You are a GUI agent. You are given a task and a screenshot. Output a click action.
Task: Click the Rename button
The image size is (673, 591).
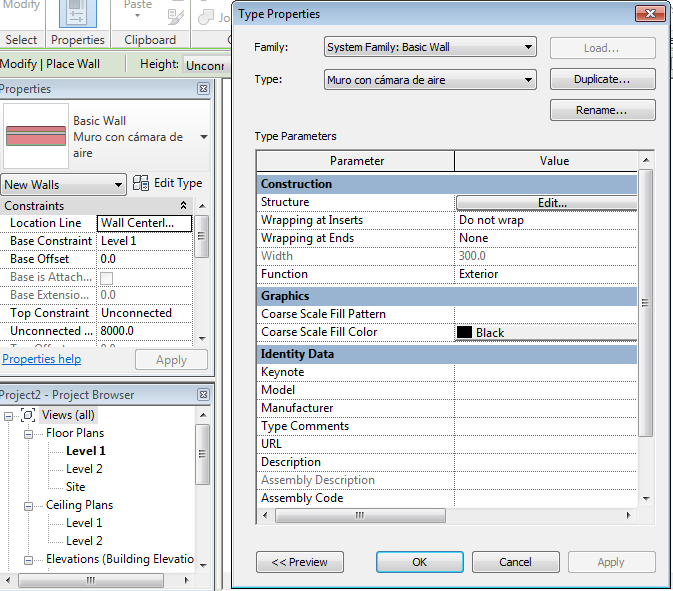coord(603,110)
